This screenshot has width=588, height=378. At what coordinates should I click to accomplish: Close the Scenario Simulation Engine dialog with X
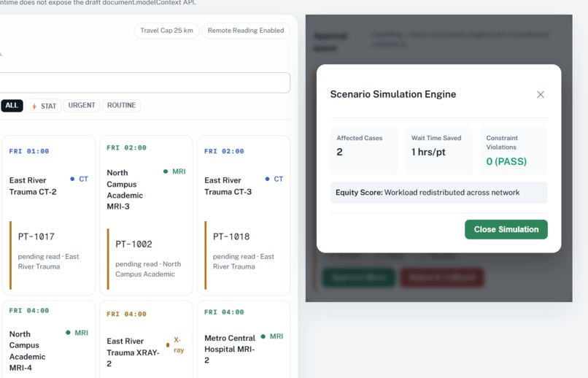(x=541, y=95)
